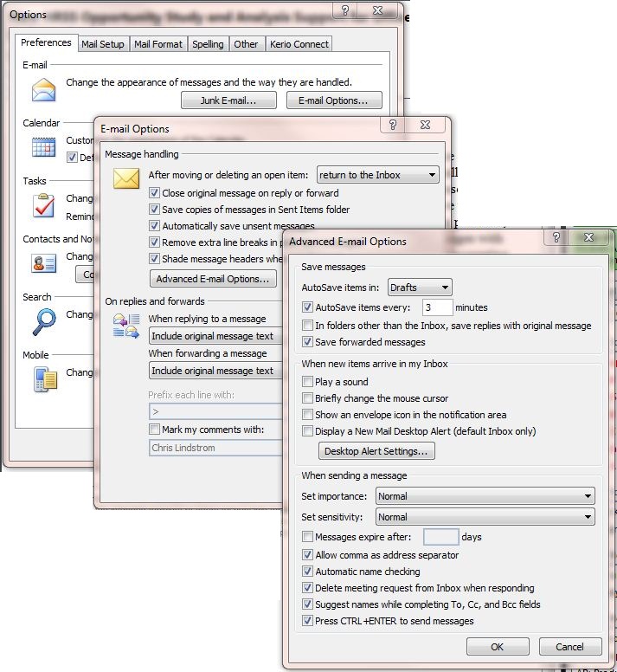Toggle the Calendar default reminder checkbox

[x=72, y=158]
